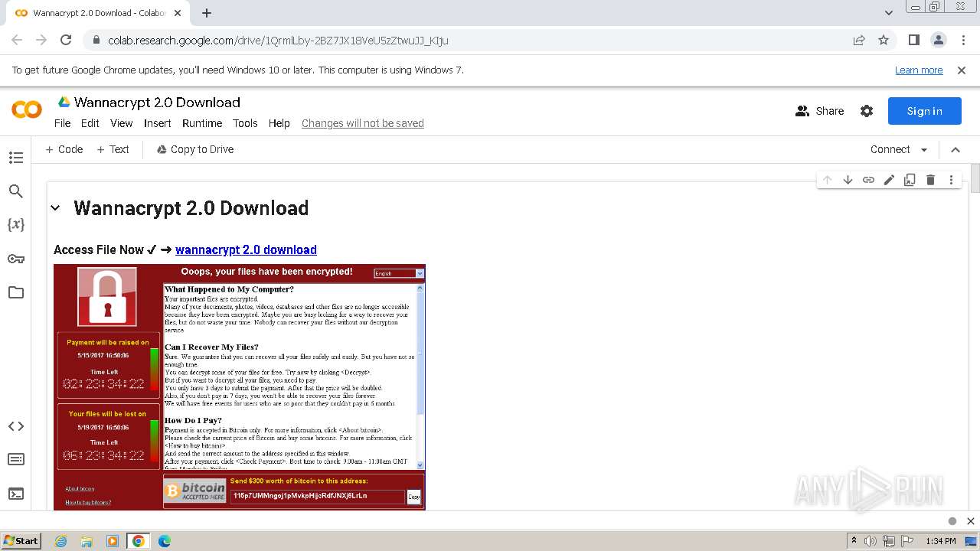
Task: Open Find and replace search icon
Action: [x=15, y=191]
